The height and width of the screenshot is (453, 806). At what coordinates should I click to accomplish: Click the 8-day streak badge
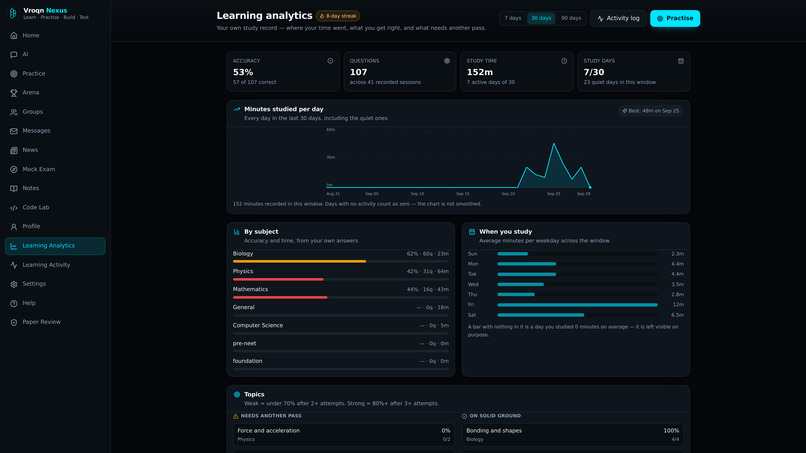click(338, 16)
